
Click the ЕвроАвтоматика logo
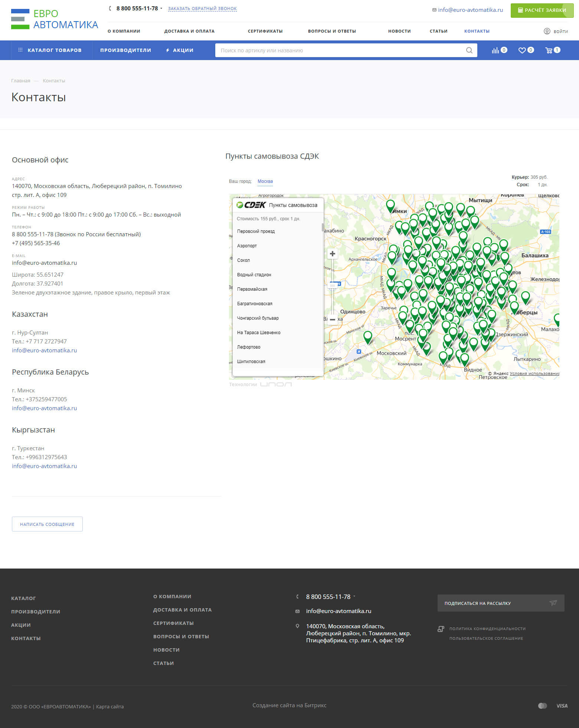[x=55, y=19]
